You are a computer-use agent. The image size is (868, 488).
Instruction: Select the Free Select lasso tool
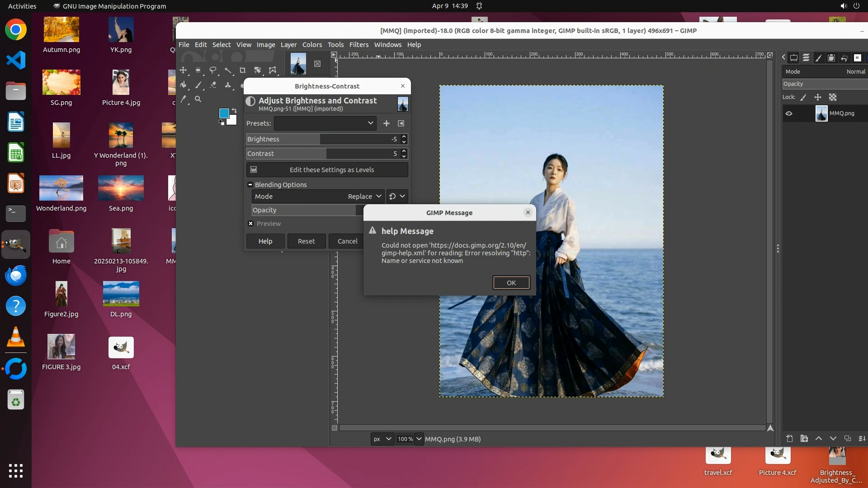[213, 70]
